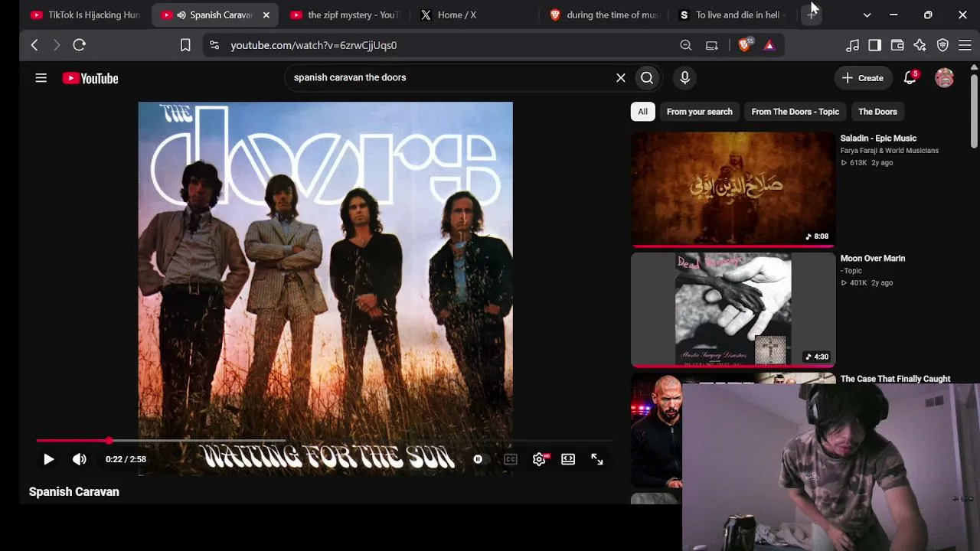Click the Moon Over Marin thumbnail

tap(733, 310)
